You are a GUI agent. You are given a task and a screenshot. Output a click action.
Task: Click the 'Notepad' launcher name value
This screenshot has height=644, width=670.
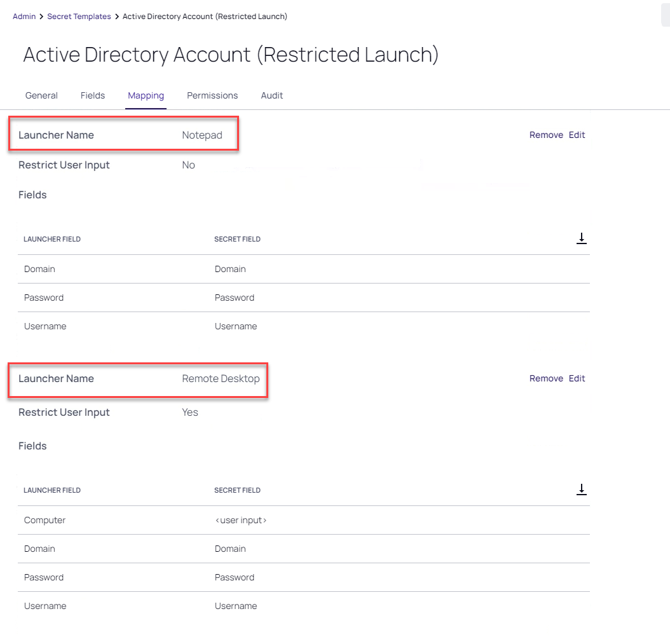click(202, 135)
